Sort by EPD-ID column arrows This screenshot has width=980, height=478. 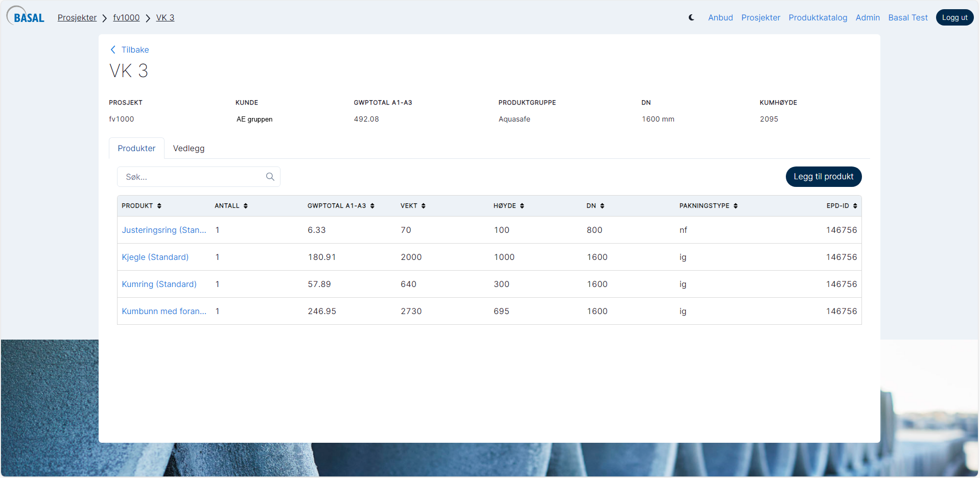(x=855, y=206)
